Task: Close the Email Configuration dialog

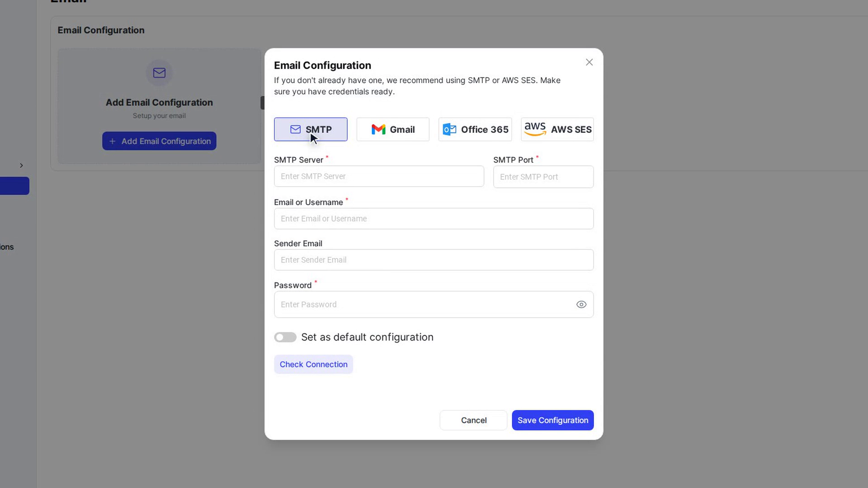Action: (589, 62)
